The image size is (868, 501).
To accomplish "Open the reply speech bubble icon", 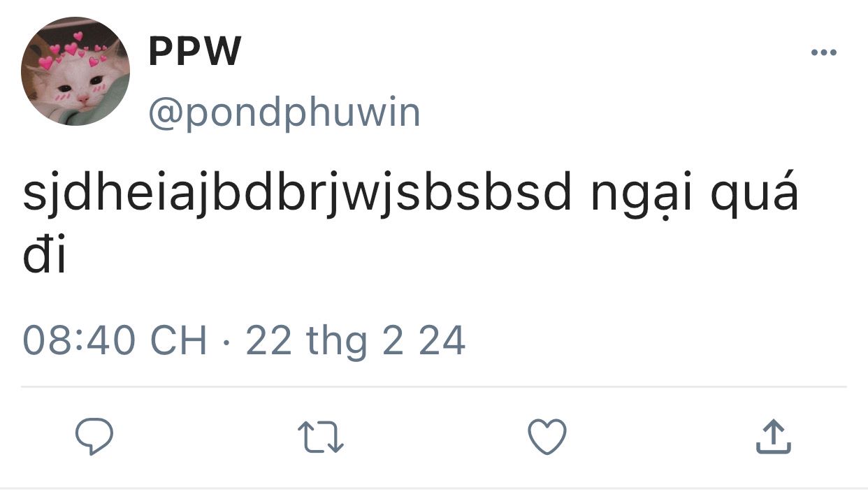I will pos(94,437).
